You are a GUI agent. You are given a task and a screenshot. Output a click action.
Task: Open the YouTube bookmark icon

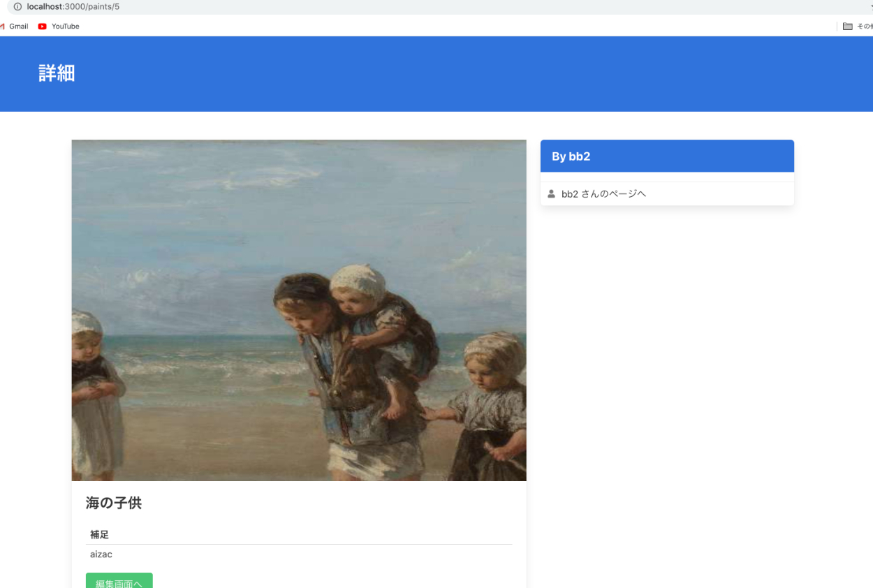point(43,27)
